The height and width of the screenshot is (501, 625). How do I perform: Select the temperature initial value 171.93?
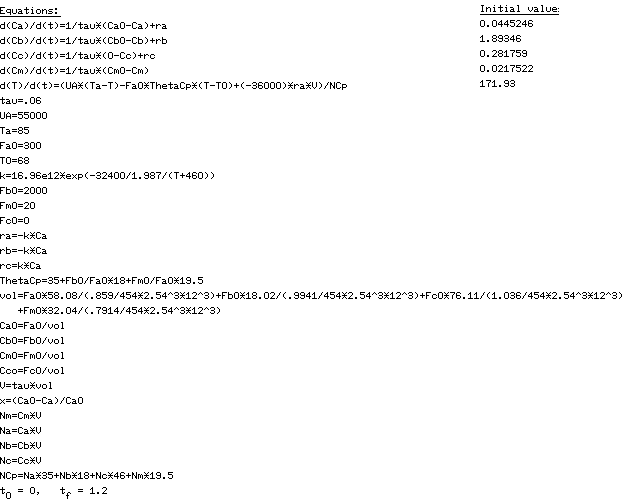(x=497, y=84)
